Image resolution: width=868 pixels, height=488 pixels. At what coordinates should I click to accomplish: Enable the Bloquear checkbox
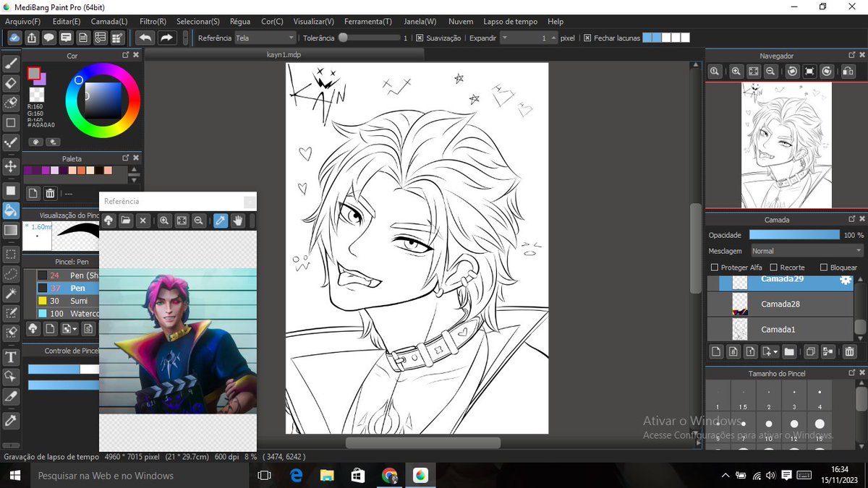click(824, 267)
